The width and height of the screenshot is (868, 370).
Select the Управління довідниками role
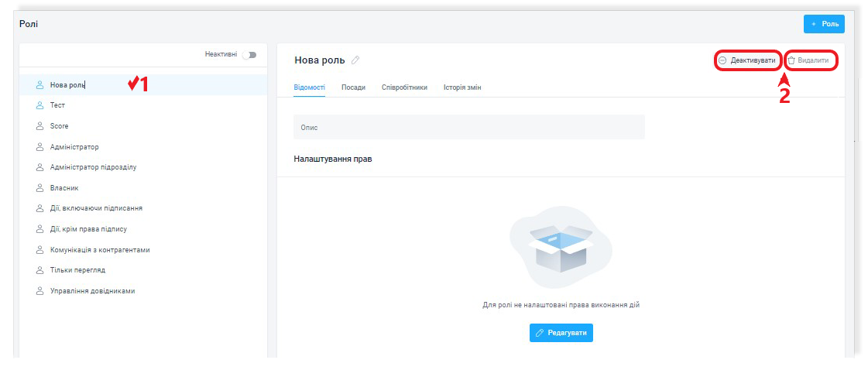coord(92,291)
